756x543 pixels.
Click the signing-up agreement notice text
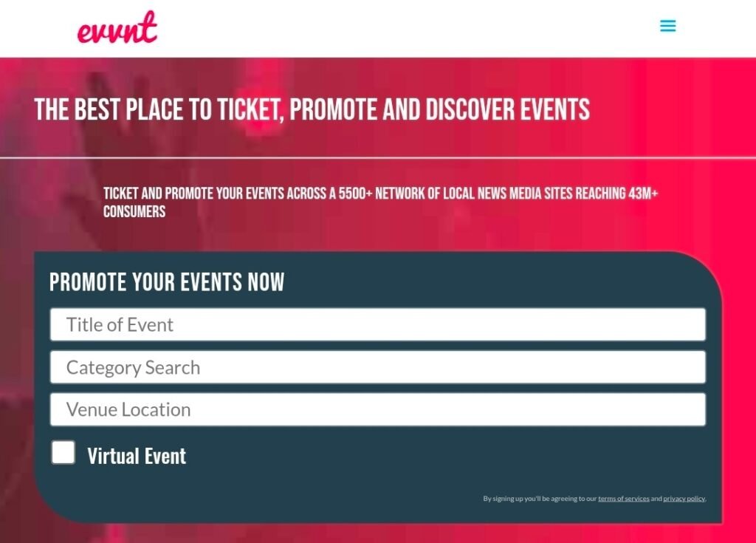tap(539, 499)
